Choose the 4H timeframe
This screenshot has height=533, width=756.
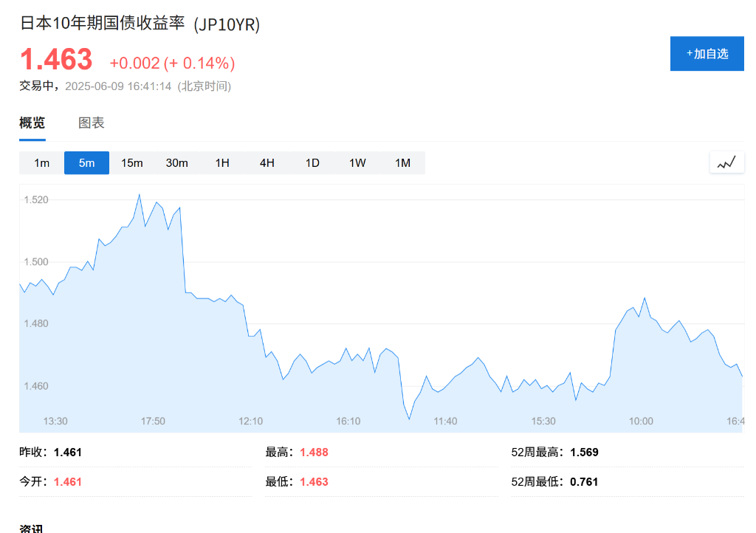[267, 163]
